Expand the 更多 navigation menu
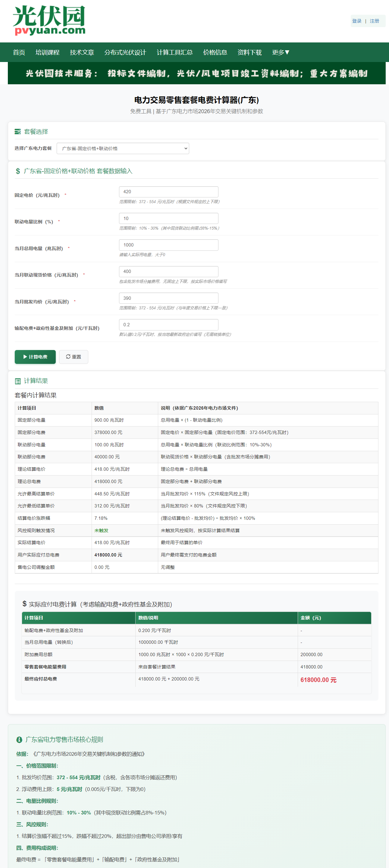Viewport: 389px width, 868px height. [280, 52]
